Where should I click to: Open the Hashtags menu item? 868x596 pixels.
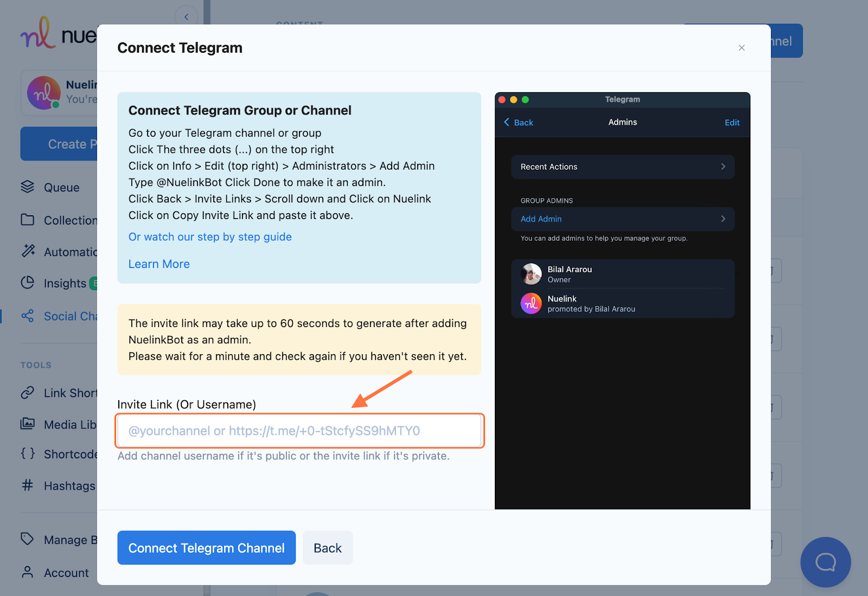tap(69, 486)
